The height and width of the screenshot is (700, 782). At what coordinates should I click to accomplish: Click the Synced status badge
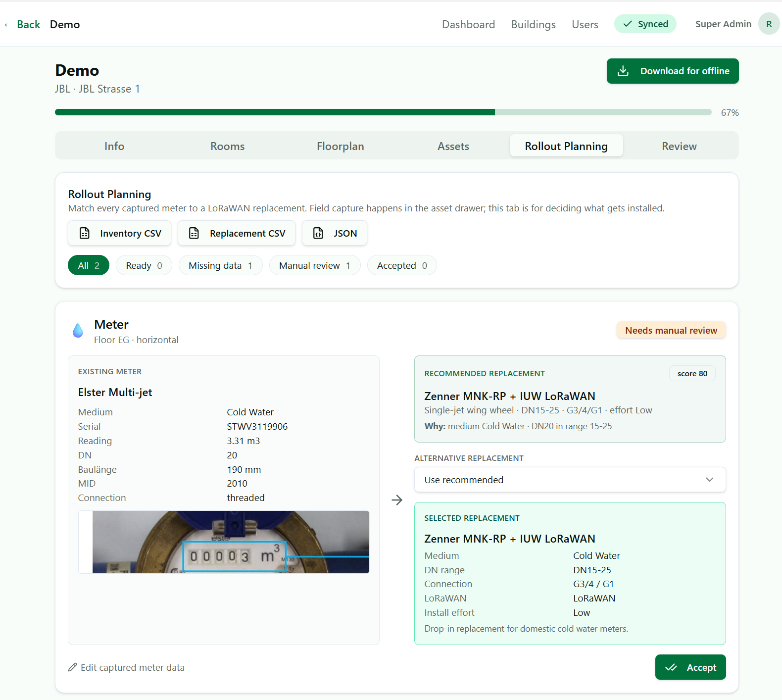click(x=645, y=24)
